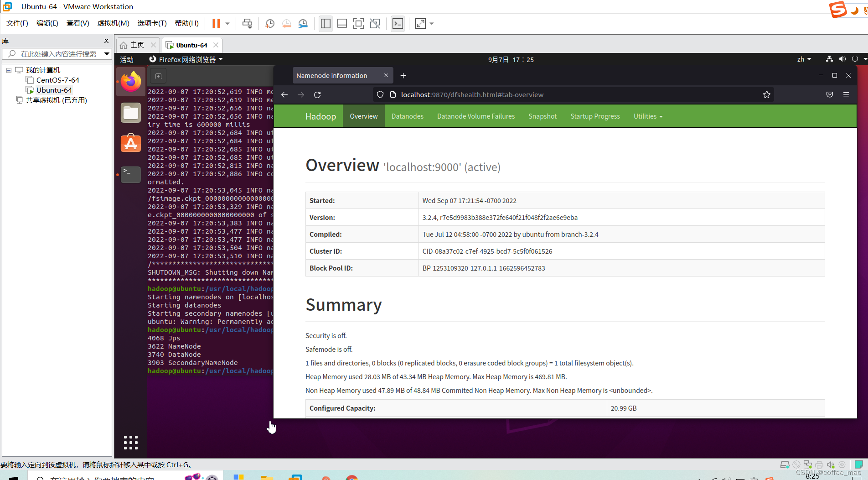
Task: Open the Datanodes tab
Action: pyautogui.click(x=408, y=116)
